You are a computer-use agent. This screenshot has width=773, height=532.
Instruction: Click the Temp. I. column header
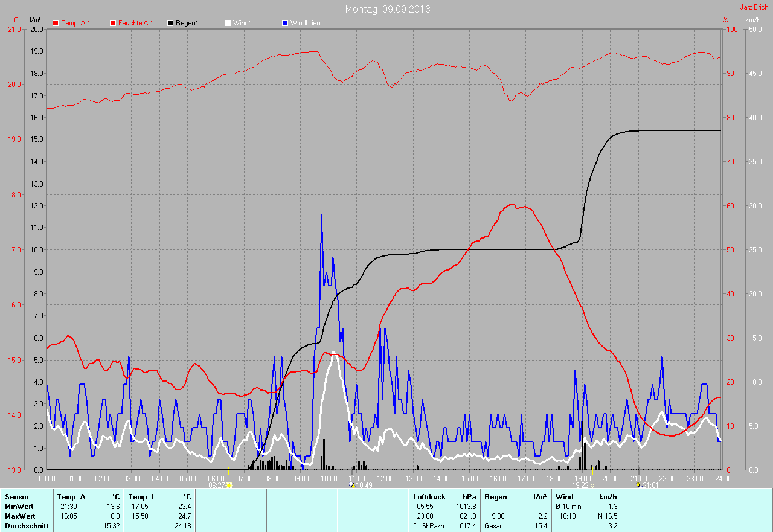coord(141,497)
